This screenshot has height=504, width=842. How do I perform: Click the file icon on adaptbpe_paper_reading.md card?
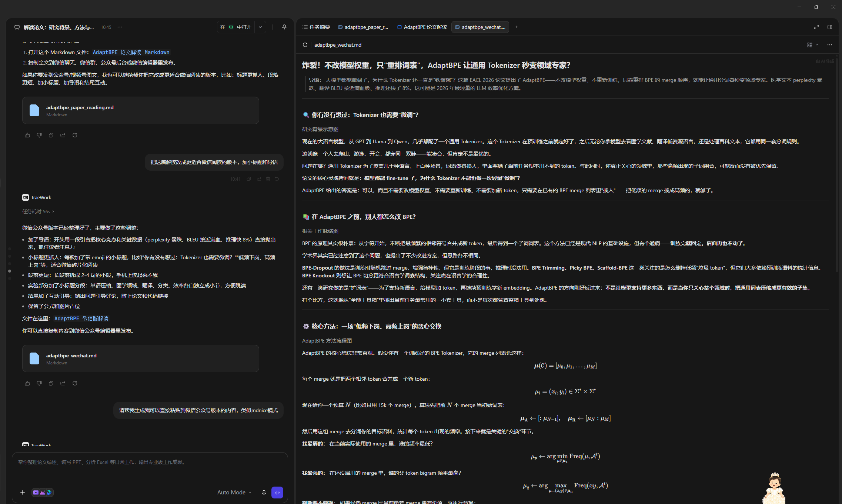click(34, 110)
